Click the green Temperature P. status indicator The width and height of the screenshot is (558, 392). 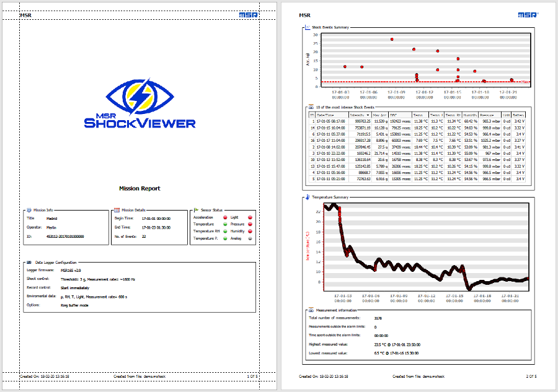(225, 238)
